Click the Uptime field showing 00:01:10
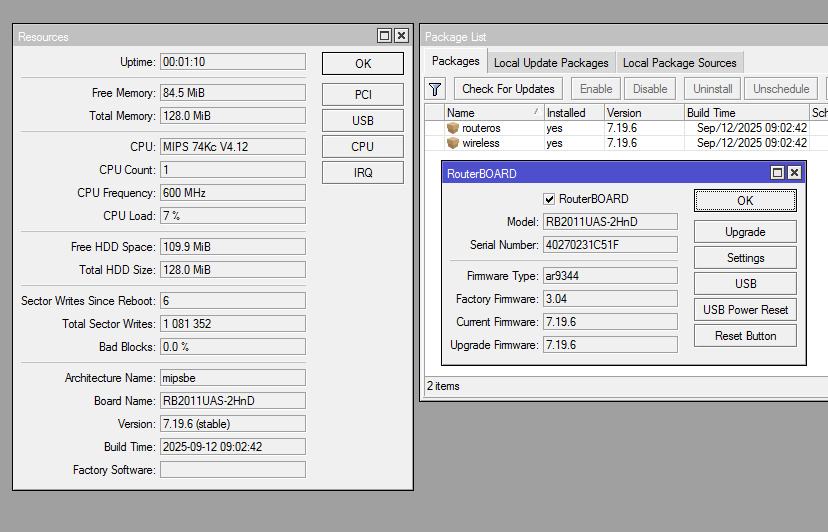 point(233,61)
